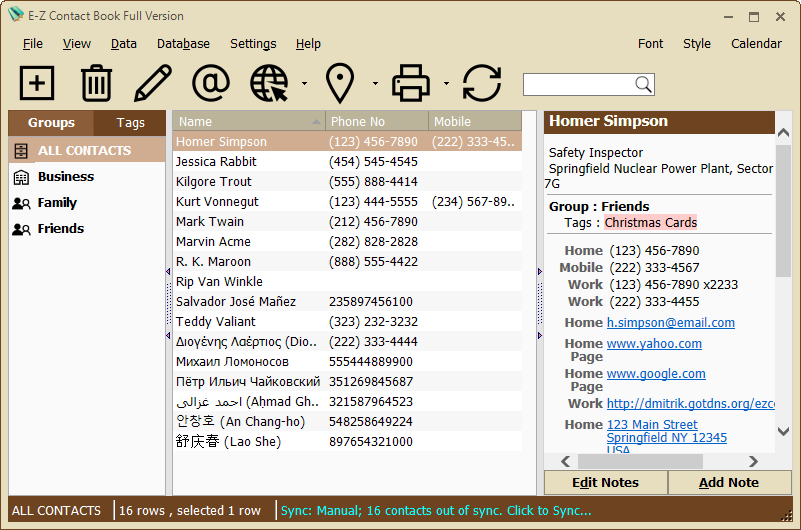This screenshot has height=530, width=801.
Task: Open the Style menu
Action: click(x=697, y=44)
